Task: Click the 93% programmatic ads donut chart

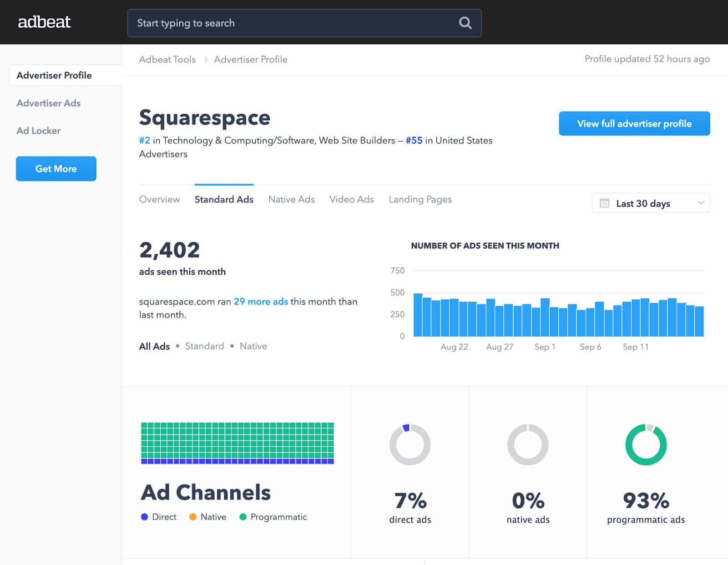Action: tap(645, 444)
